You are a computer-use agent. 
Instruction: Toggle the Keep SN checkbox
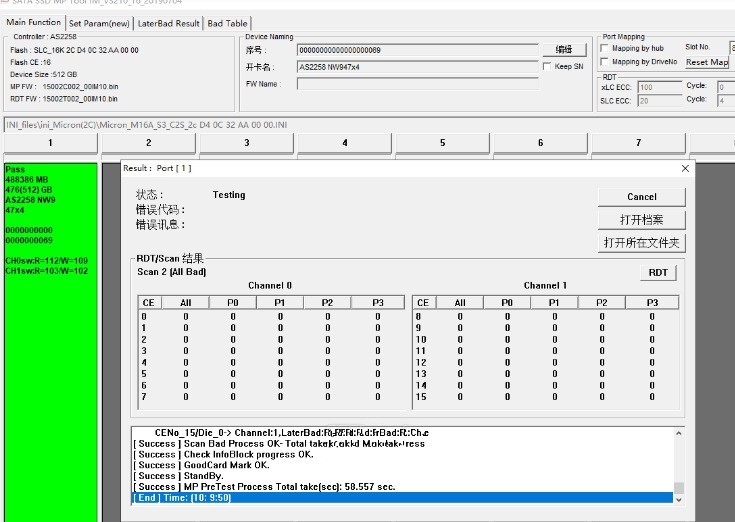click(547, 67)
